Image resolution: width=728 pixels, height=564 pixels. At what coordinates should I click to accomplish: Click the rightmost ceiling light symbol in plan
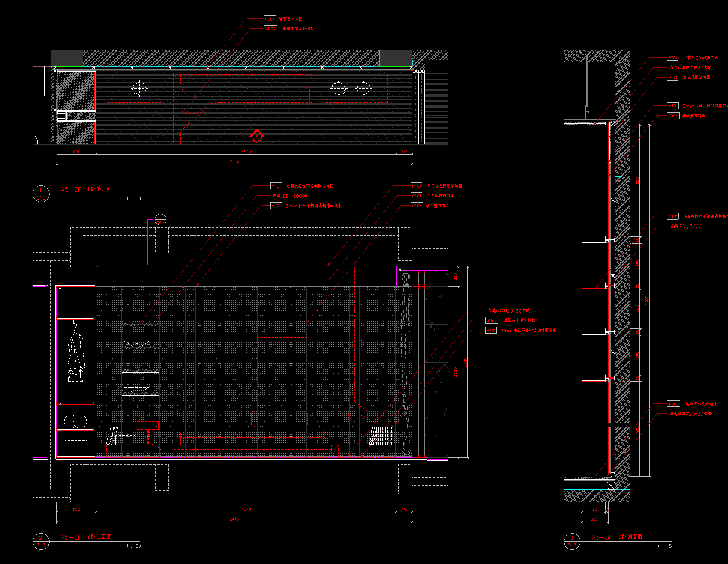[363, 89]
